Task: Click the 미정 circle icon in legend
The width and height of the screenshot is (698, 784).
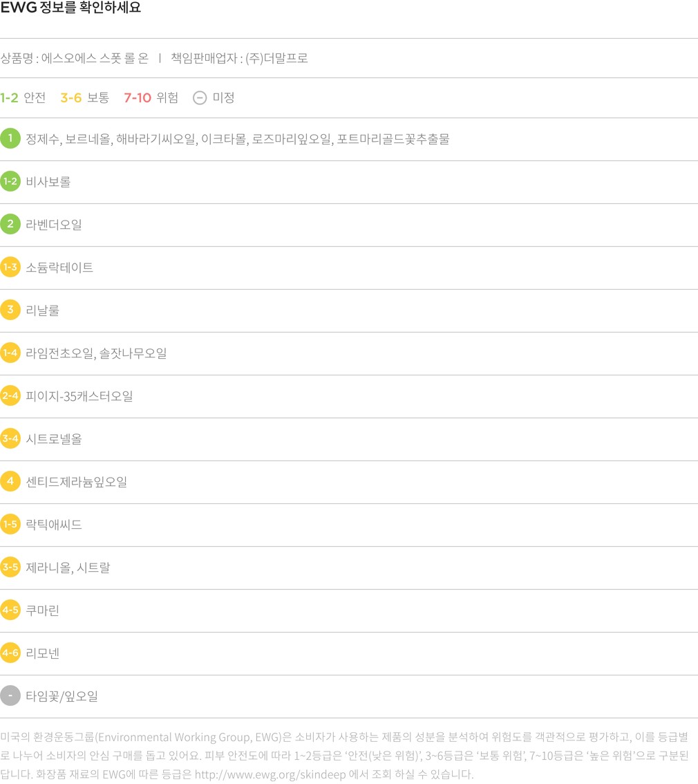Action: tap(200, 98)
